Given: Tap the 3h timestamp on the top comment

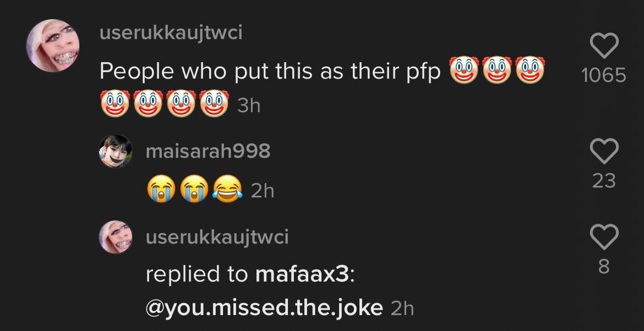Looking at the screenshot, I should point(248,106).
